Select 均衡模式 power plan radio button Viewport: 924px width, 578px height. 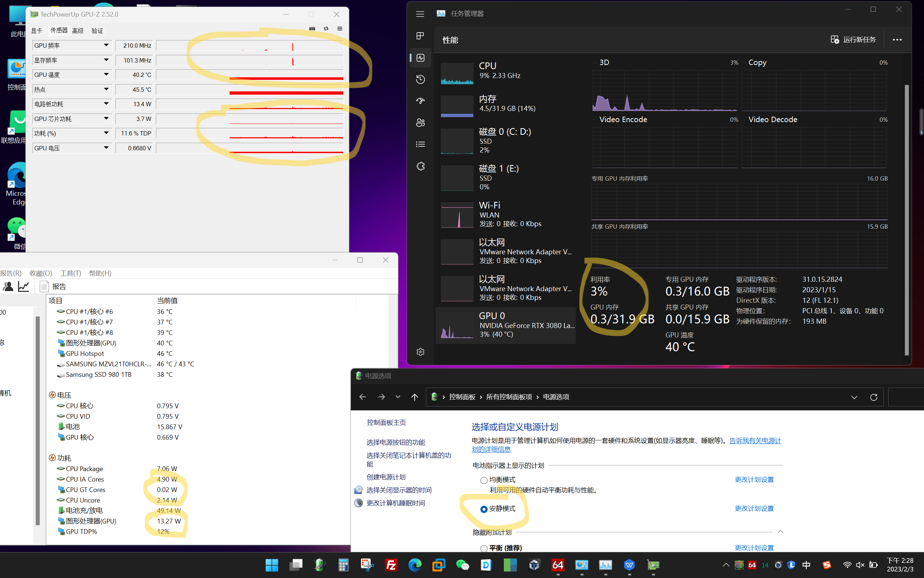[484, 480]
